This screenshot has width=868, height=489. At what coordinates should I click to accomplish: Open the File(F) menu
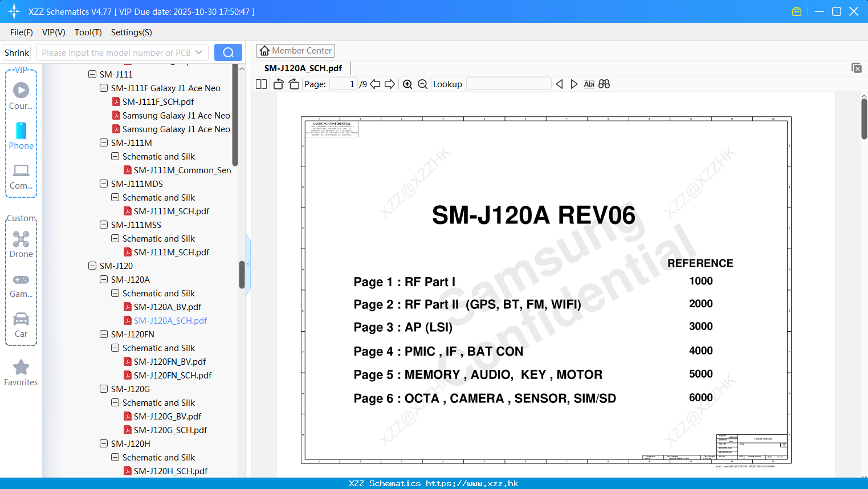click(22, 32)
